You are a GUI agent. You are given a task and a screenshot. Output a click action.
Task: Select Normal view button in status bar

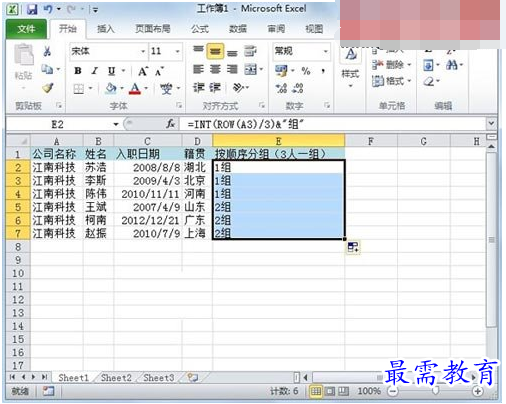[x=316, y=391]
